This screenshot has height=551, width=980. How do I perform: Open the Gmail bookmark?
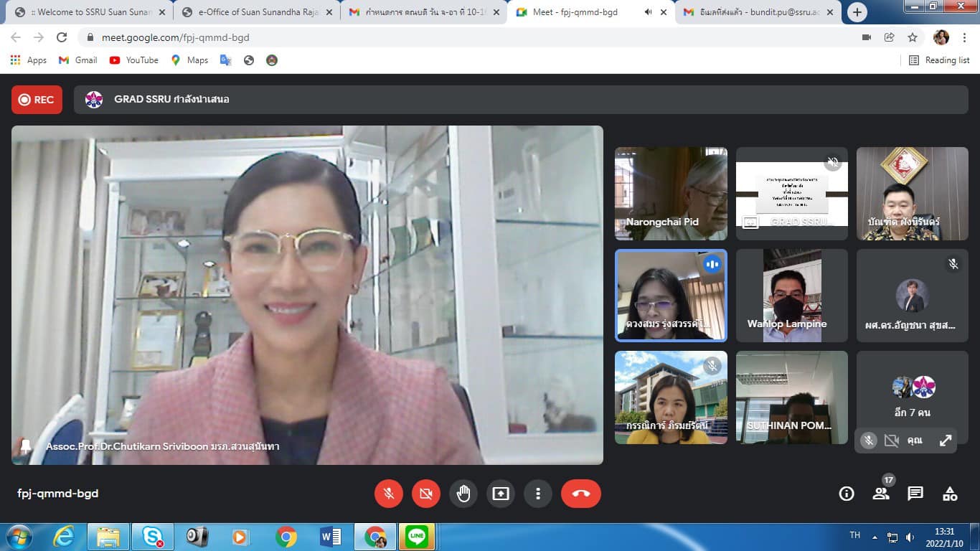(77, 60)
